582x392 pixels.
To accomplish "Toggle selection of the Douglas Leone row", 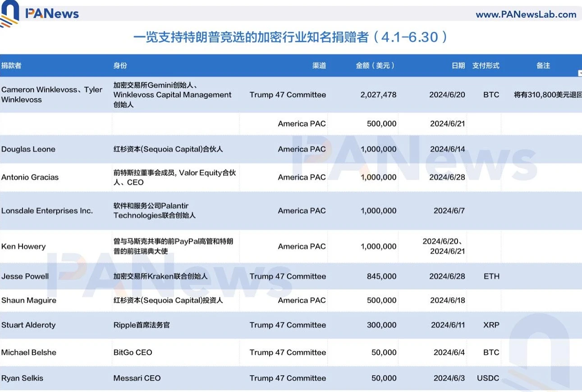I will 28,149.
